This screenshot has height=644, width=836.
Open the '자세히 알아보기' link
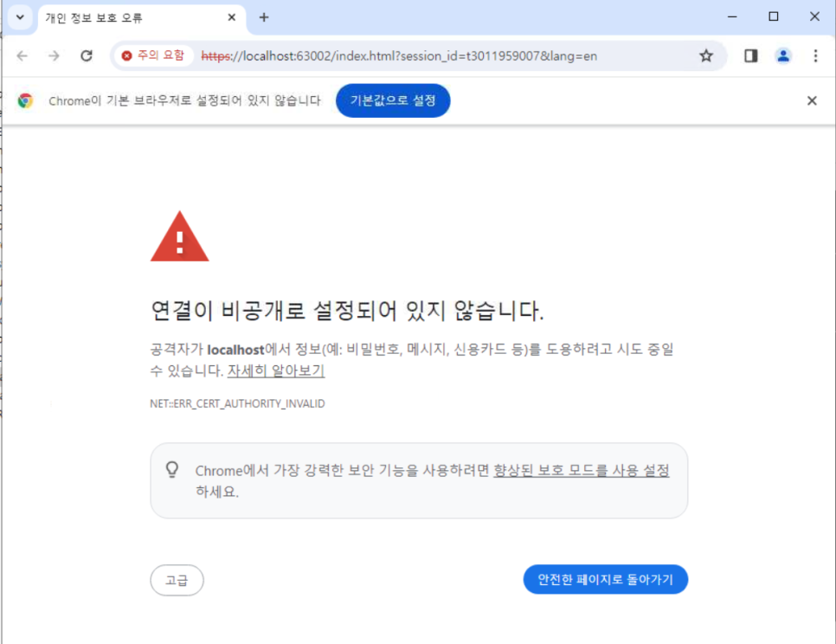pyautogui.click(x=276, y=370)
